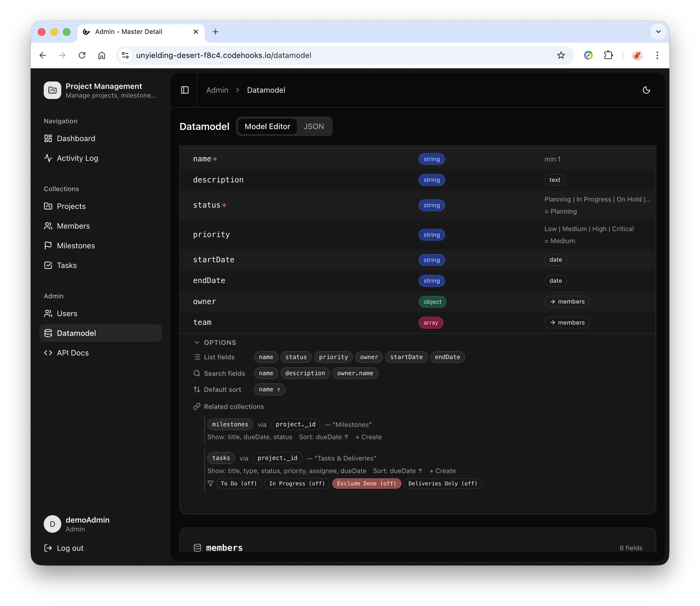Viewport: 700px width, 606px height.
Task: Click the Log out button
Action: [64, 548]
